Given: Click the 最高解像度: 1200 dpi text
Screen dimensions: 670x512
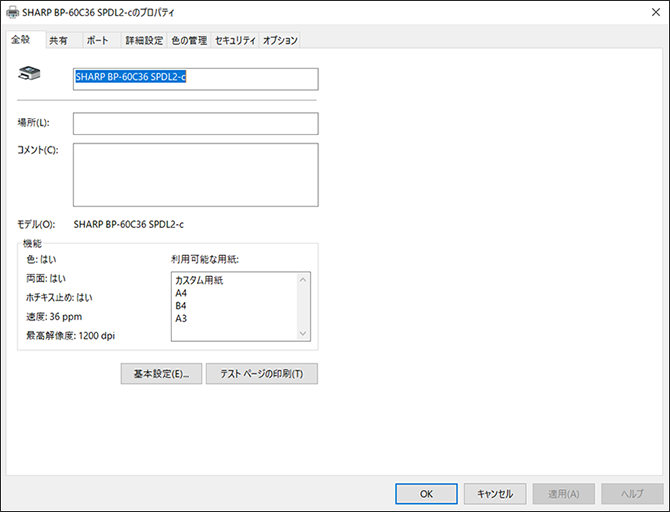Looking at the screenshot, I should [71, 335].
